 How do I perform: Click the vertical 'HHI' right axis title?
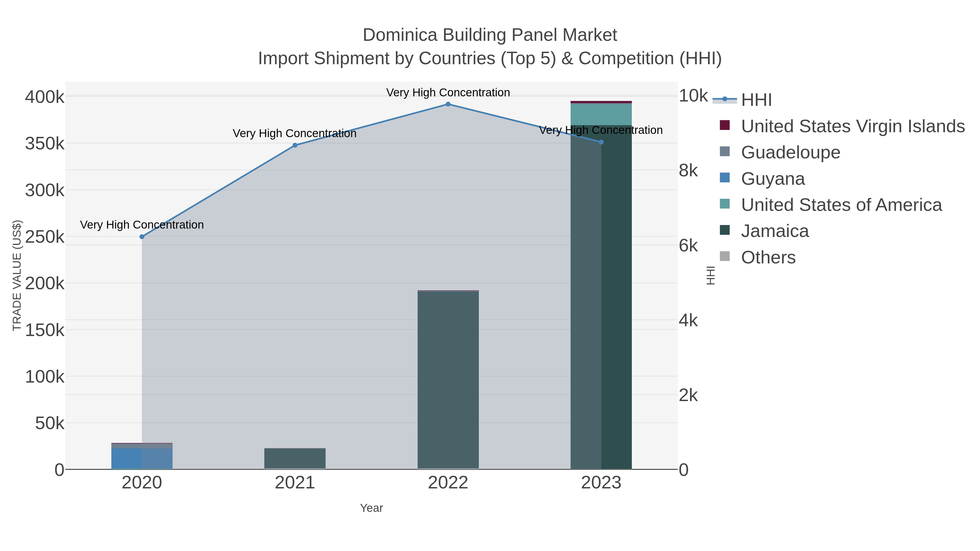click(x=711, y=275)
